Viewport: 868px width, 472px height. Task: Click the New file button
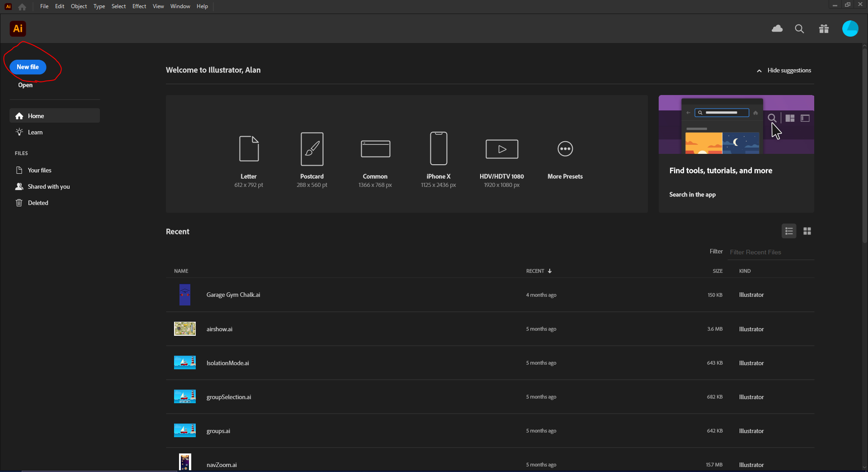click(28, 67)
